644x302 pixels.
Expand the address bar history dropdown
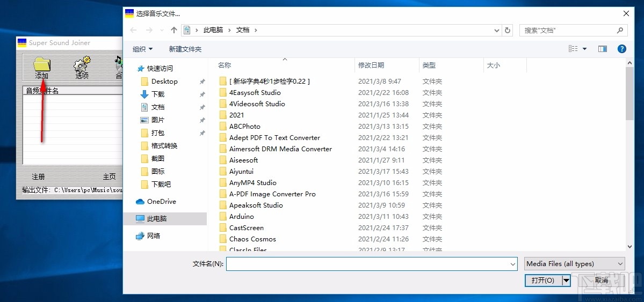pyautogui.click(x=496, y=31)
